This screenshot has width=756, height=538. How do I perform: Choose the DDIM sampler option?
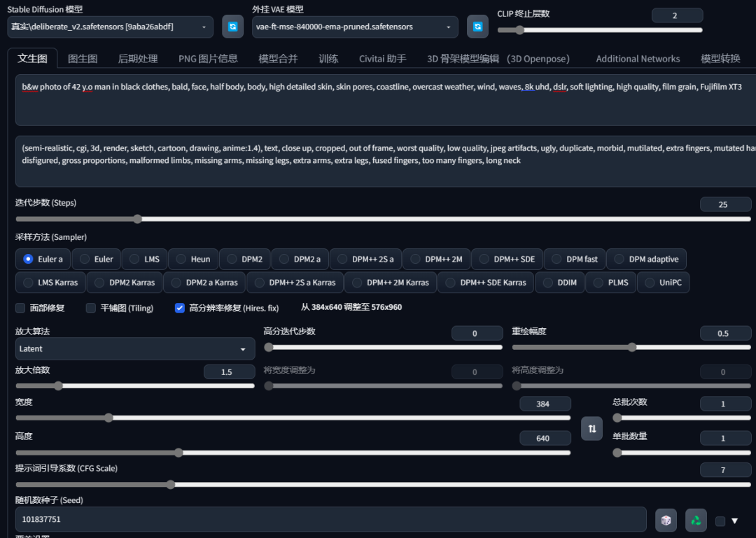[560, 283]
